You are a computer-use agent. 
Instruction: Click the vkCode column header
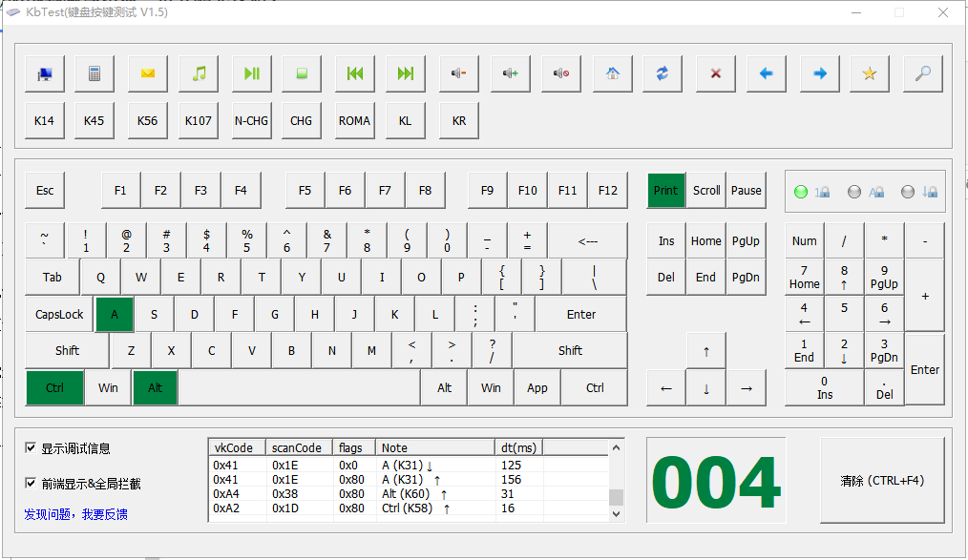pos(238,447)
